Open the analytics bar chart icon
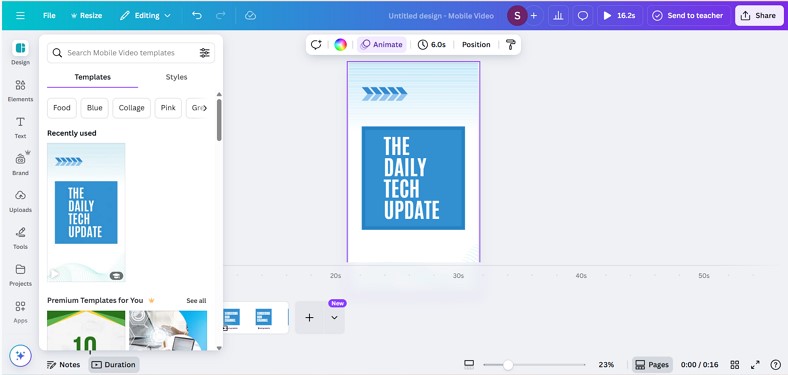 point(558,16)
